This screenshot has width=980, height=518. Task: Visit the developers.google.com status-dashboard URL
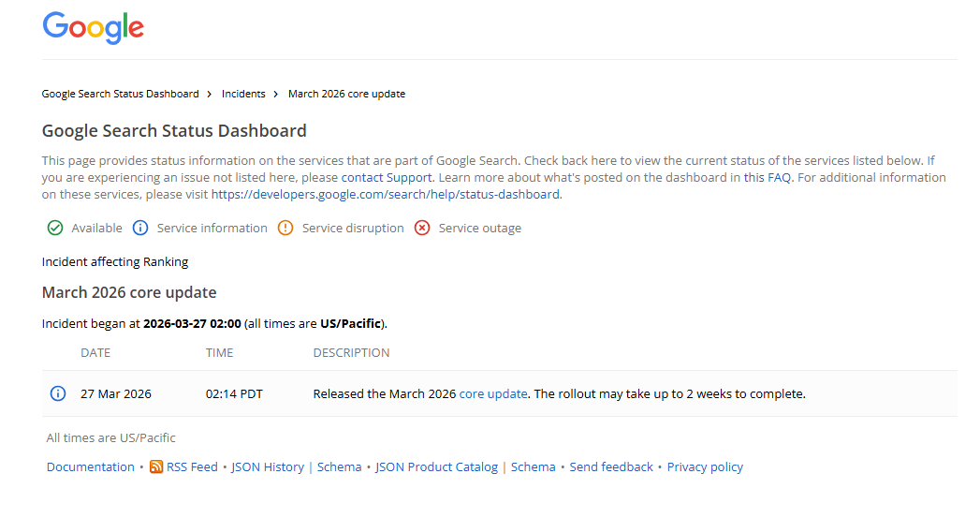[385, 195]
